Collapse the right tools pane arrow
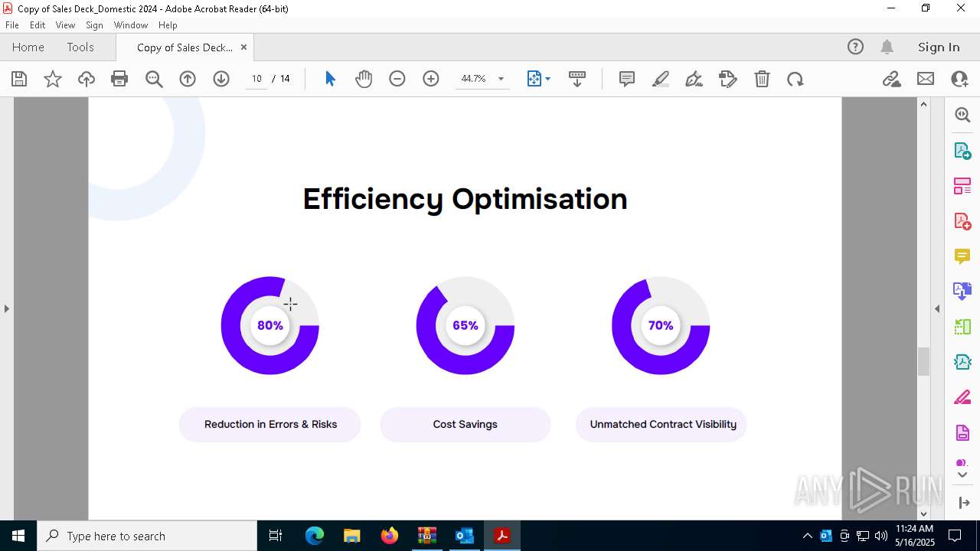Screen dimensions: 980x551 click(937, 308)
